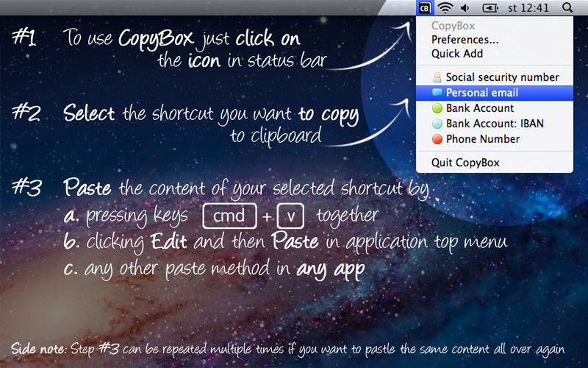Click the person icon beside Social security number
The image size is (588, 368).
coord(437,77)
